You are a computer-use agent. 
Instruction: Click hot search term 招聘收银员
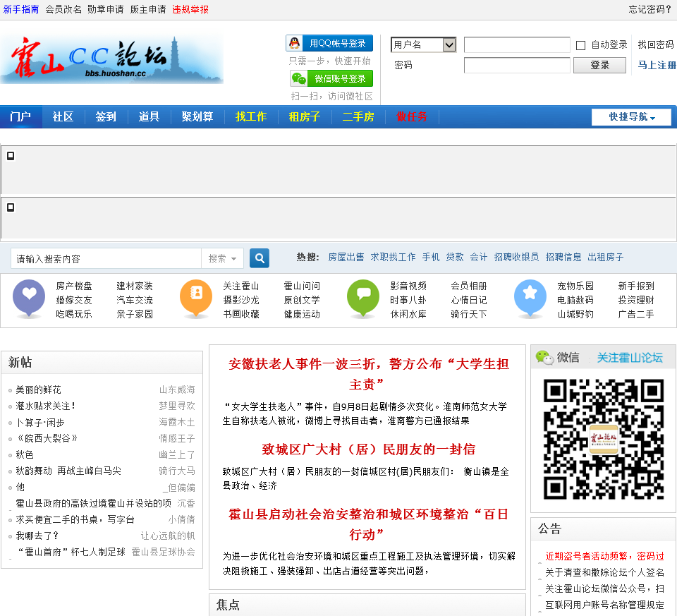pos(516,258)
